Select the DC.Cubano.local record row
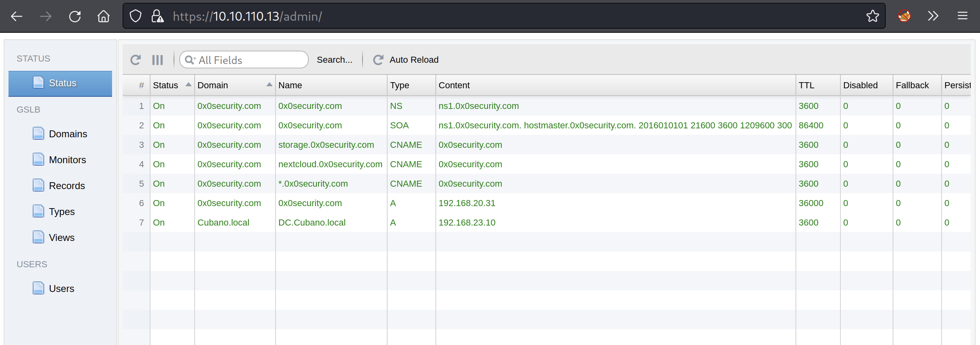 tap(312, 223)
